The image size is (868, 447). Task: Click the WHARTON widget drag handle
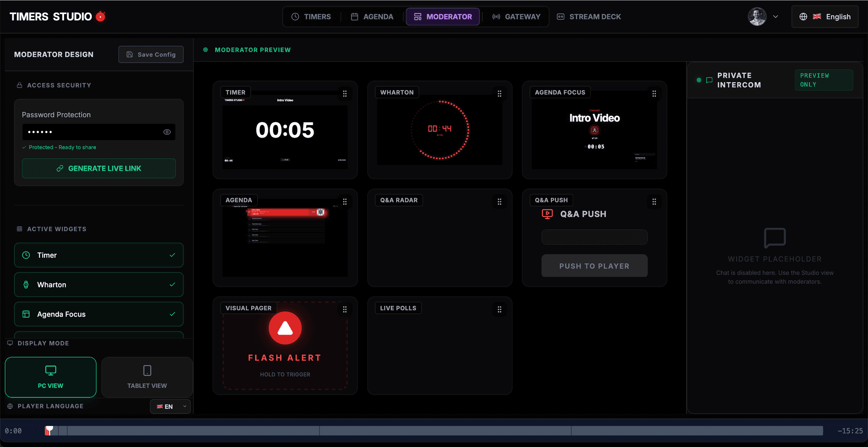tap(499, 94)
